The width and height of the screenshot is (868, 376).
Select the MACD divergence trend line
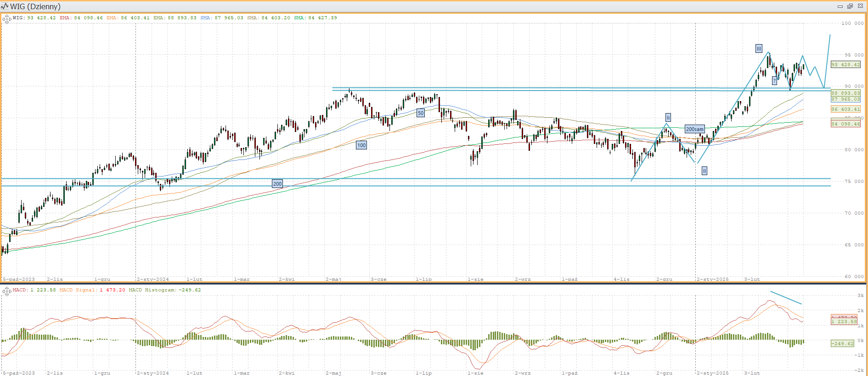coord(786,297)
